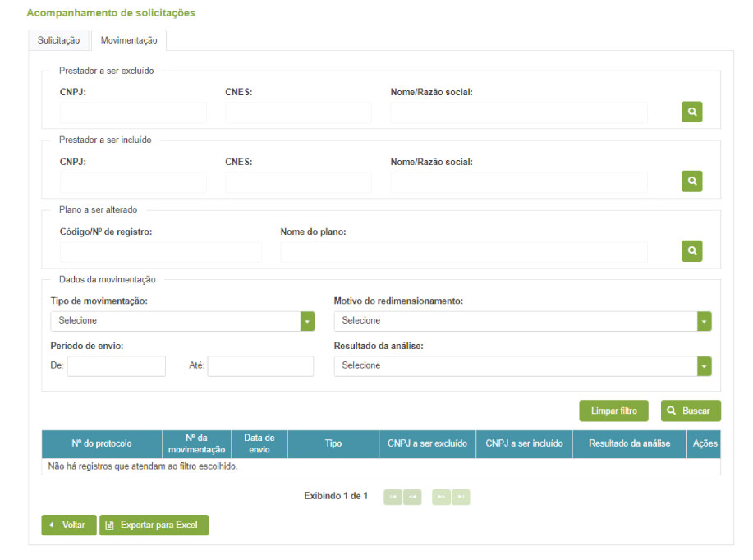Sort by Nº do protocolo column header
The height and width of the screenshot is (560, 753).
(101, 443)
